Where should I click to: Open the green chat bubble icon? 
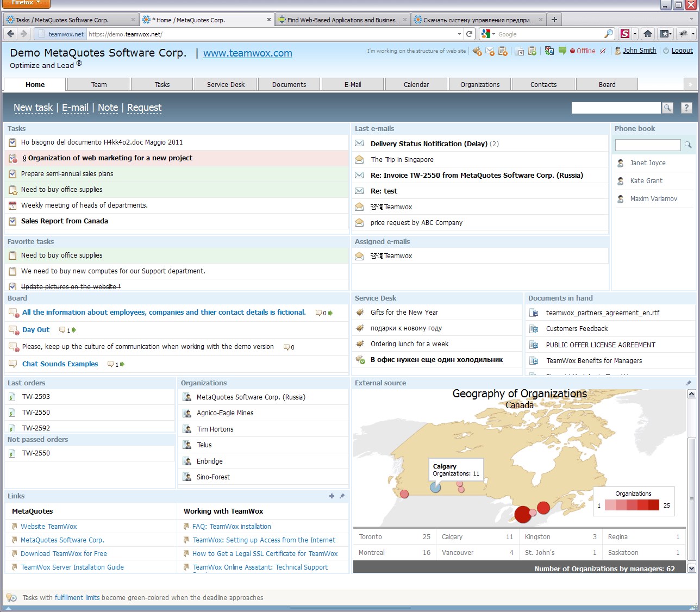[x=562, y=51]
